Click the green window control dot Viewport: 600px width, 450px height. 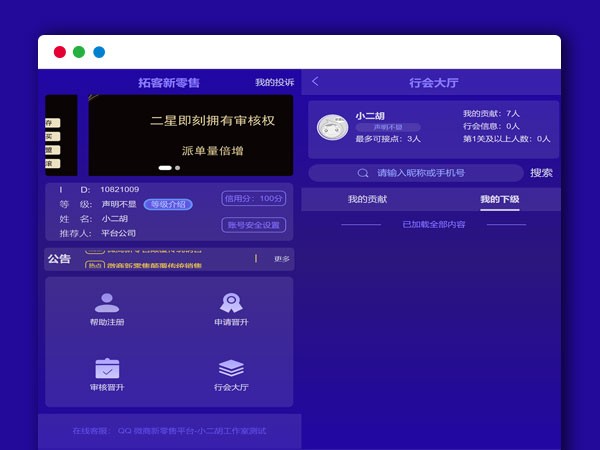pyautogui.click(x=79, y=52)
